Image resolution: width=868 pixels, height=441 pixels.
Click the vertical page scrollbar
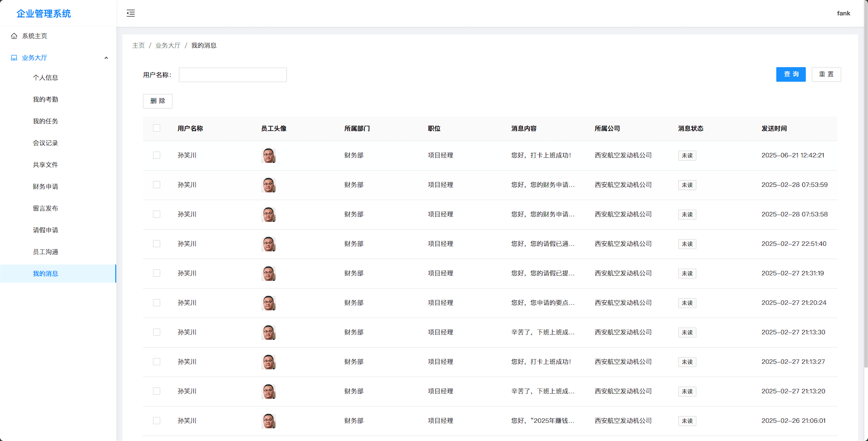[x=865, y=181]
